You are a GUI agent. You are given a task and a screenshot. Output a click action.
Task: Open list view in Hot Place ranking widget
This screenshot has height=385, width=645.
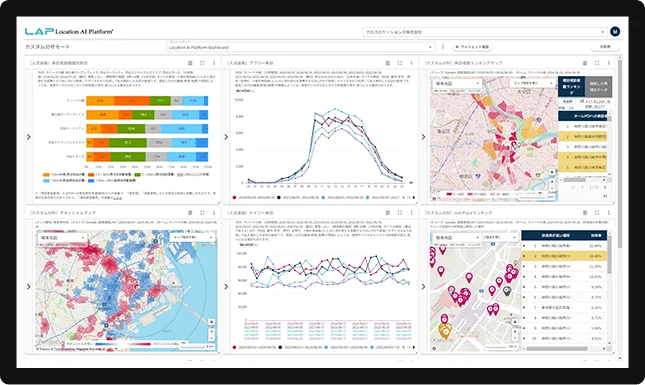(585, 213)
